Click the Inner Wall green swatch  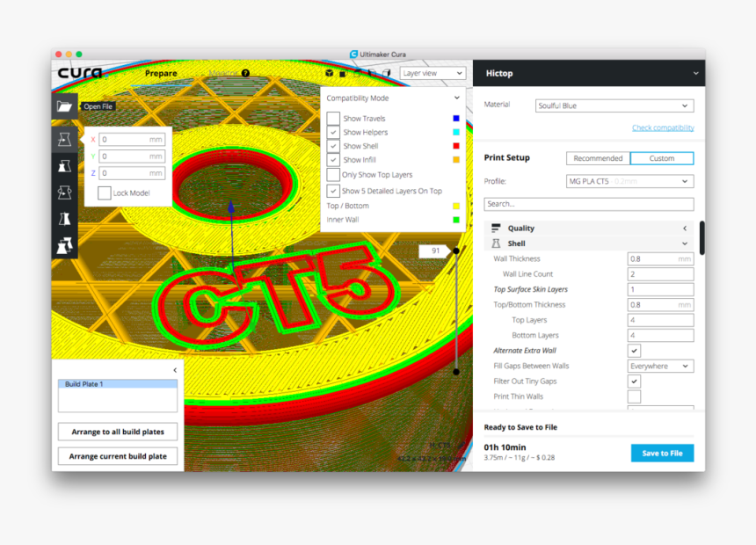point(456,220)
